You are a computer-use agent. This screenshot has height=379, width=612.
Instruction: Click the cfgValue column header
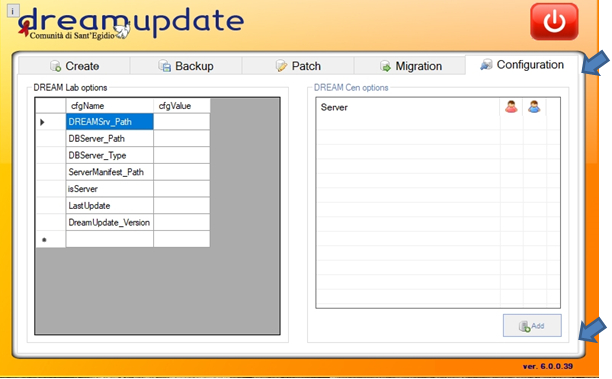182,106
